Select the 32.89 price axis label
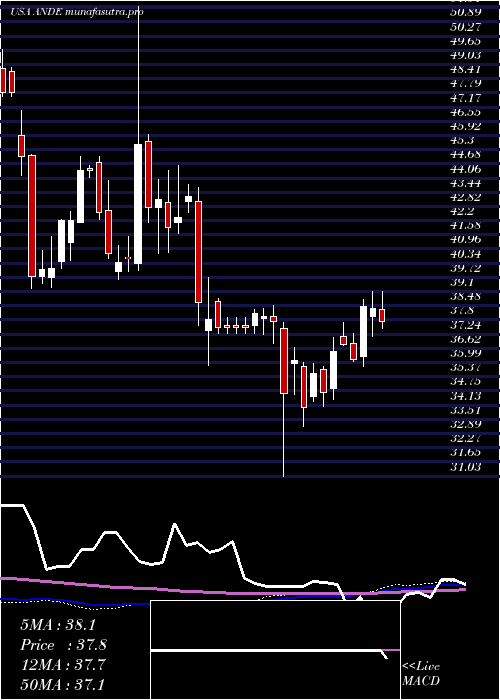The image size is (500, 700). click(465, 424)
